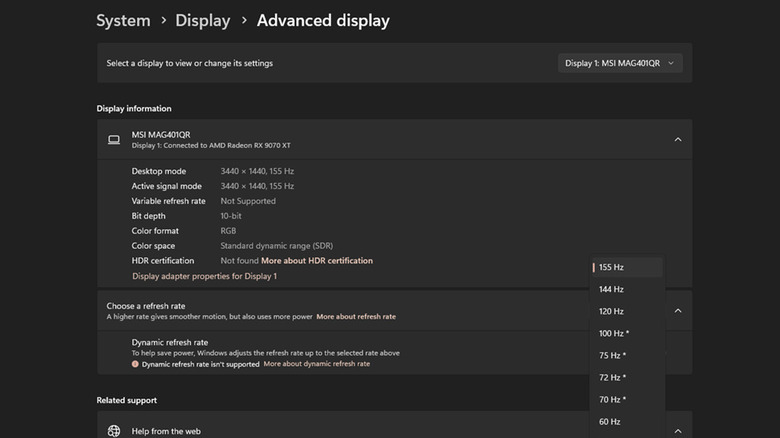Open More about HDR certification link

point(317,261)
